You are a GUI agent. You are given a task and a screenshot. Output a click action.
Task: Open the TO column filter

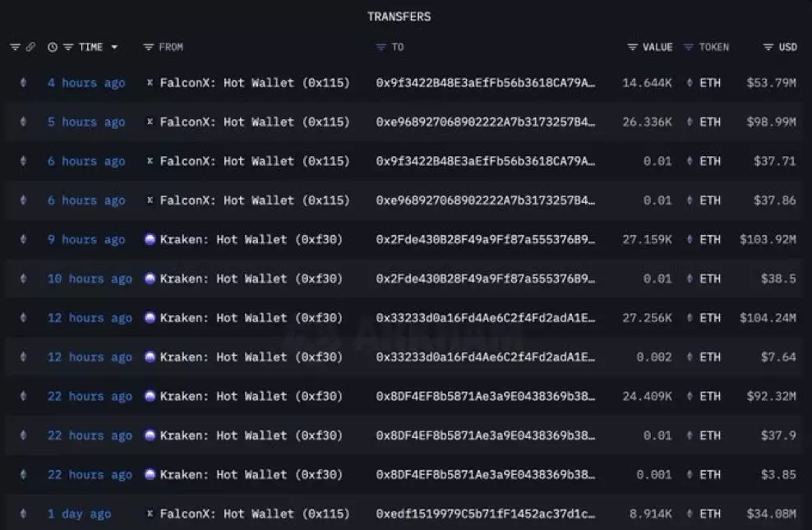381,48
